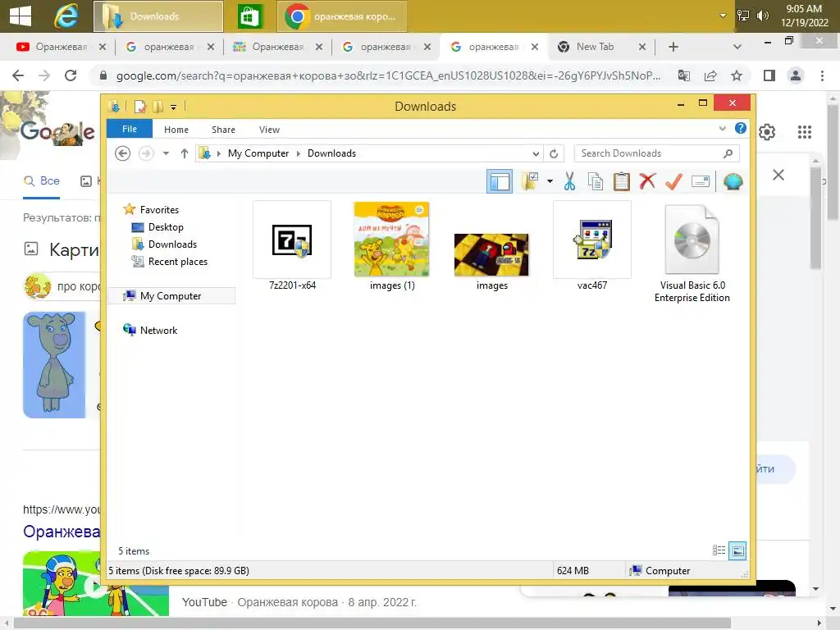Screen dimensions: 840x630
Task: Open Internet Explorer from taskbar
Action: pos(66,16)
